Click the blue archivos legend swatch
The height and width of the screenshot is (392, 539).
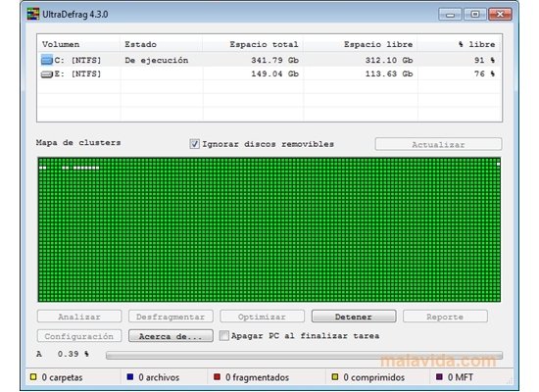pyautogui.click(x=130, y=377)
